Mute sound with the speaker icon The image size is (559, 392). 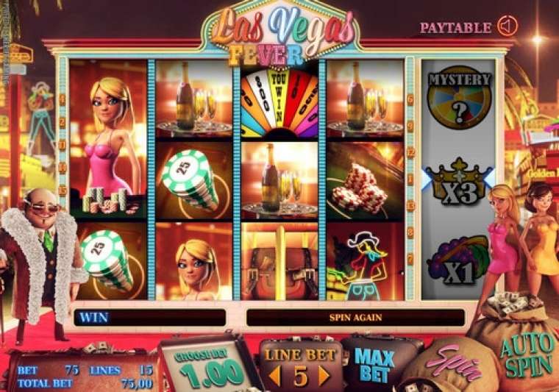[x=507, y=26]
